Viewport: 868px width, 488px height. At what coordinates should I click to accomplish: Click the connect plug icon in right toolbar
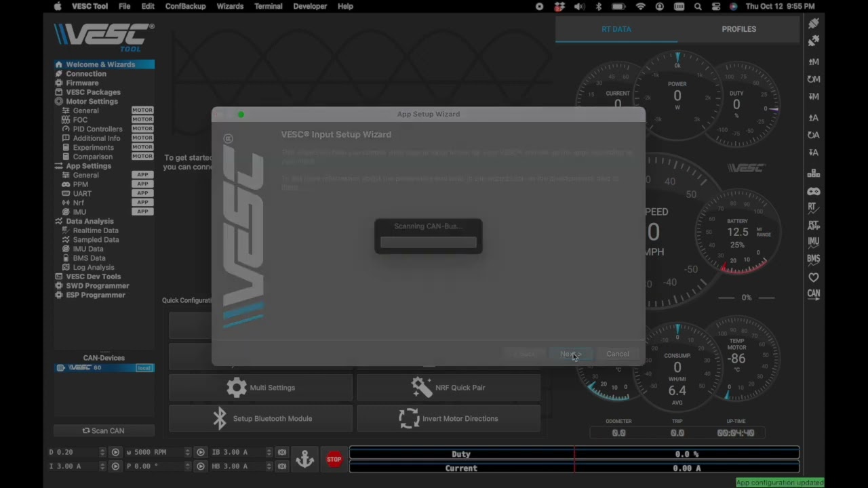pyautogui.click(x=814, y=23)
